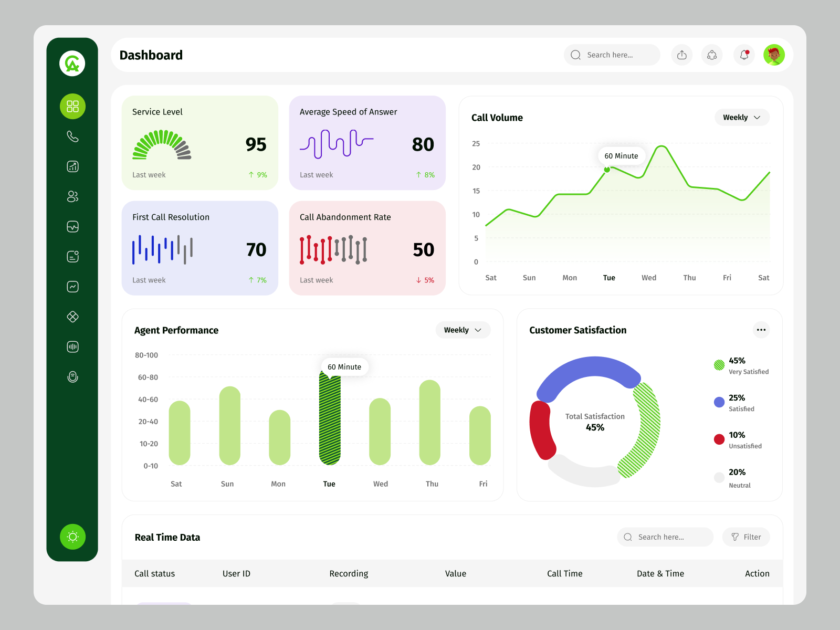Click the Filter button in Real Time Data
The width and height of the screenshot is (840, 630).
tap(746, 537)
